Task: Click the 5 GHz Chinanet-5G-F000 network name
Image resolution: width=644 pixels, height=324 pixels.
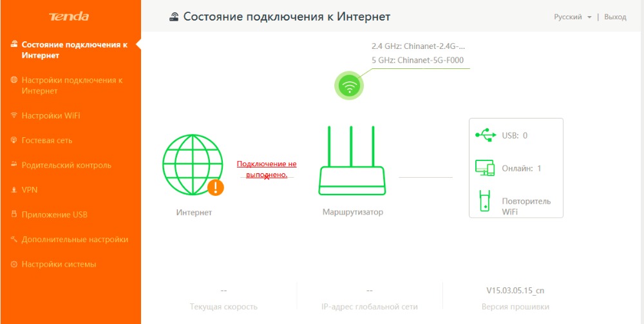Action: [417, 61]
